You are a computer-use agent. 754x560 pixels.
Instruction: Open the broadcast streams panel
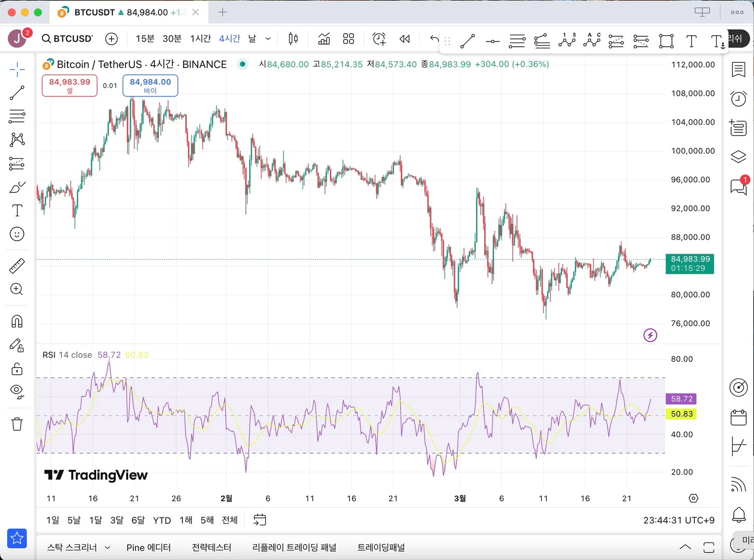tap(738, 484)
